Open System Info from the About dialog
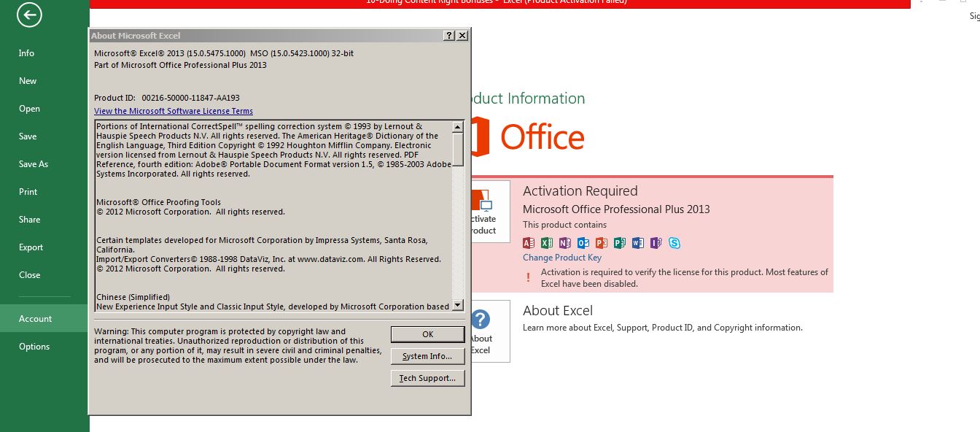Viewport: 980px width, 432px height. 428,356
